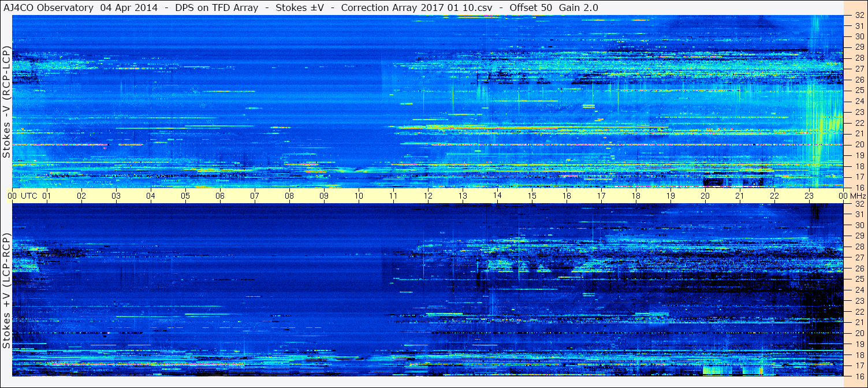Select the 17 hour marker on time axis
868x388 pixels.
click(601, 196)
